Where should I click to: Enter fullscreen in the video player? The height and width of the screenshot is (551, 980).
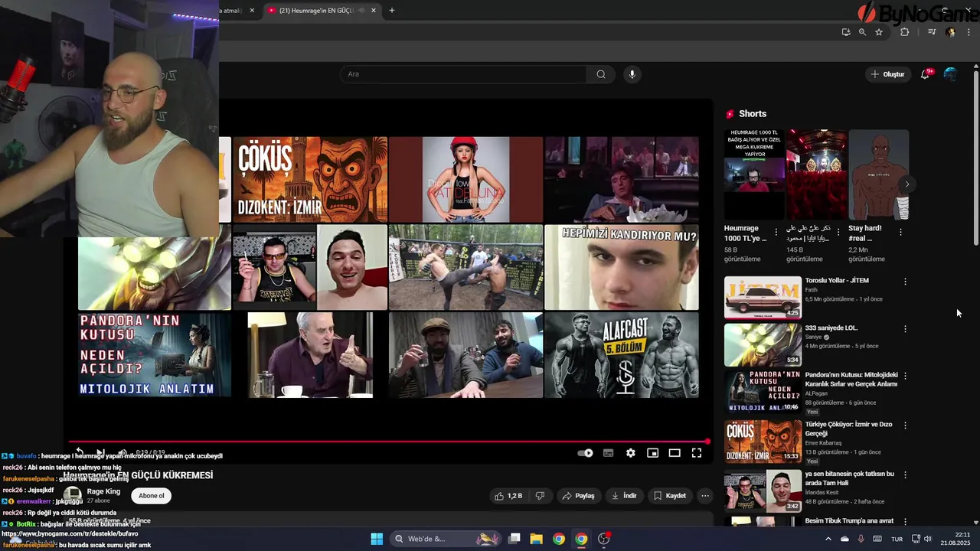click(697, 453)
